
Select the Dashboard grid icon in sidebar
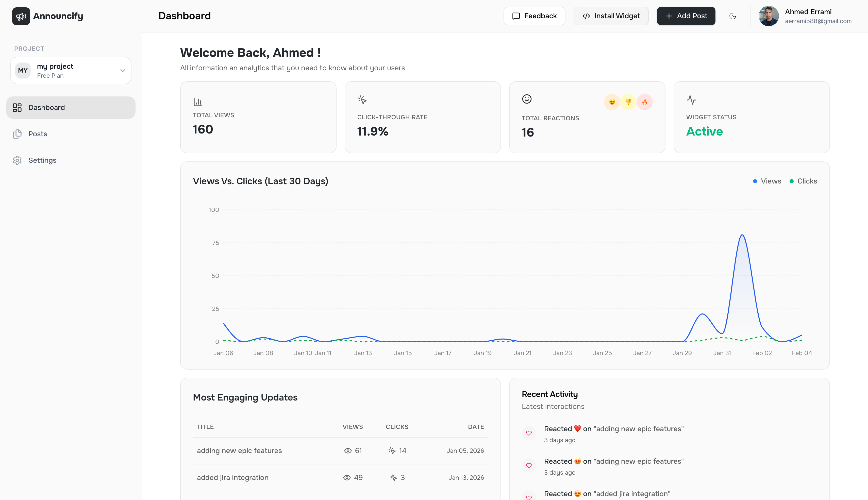coord(18,107)
